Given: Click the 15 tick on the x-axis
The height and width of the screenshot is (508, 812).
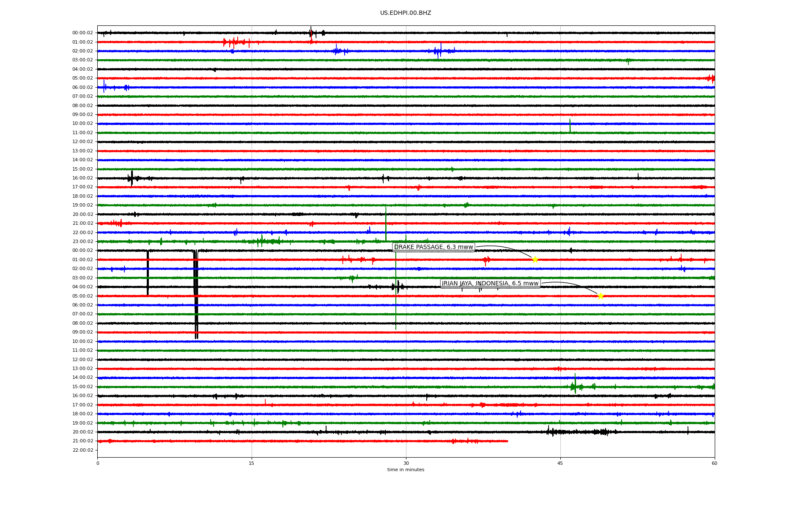Looking at the screenshot, I should tap(252, 463).
